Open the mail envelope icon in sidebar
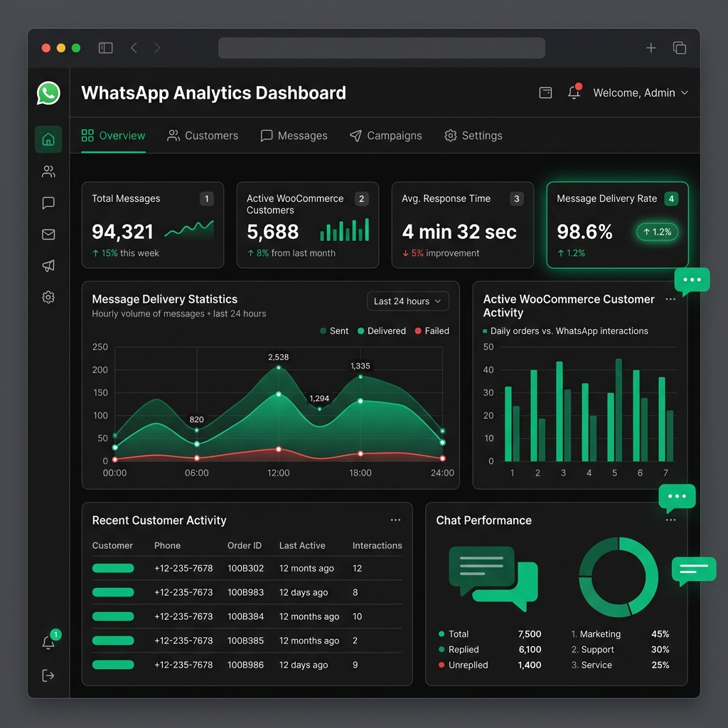Viewport: 728px width, 728px height. [x=48, y=235]
